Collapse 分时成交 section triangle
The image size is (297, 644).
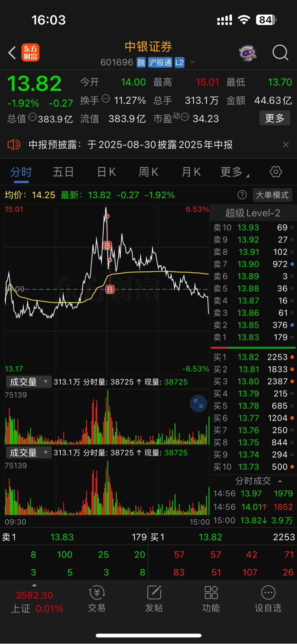coord(280,481)
